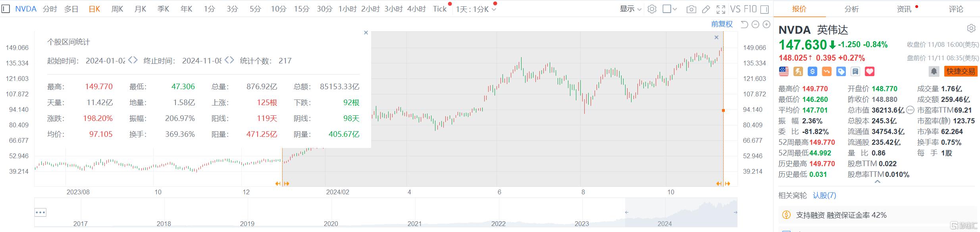Expand market cap details with ellipsis button

pos(911,110)
